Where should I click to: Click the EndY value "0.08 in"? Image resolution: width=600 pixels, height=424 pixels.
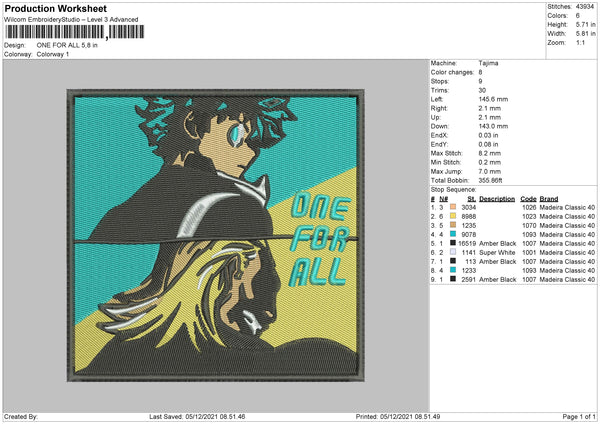488,144
